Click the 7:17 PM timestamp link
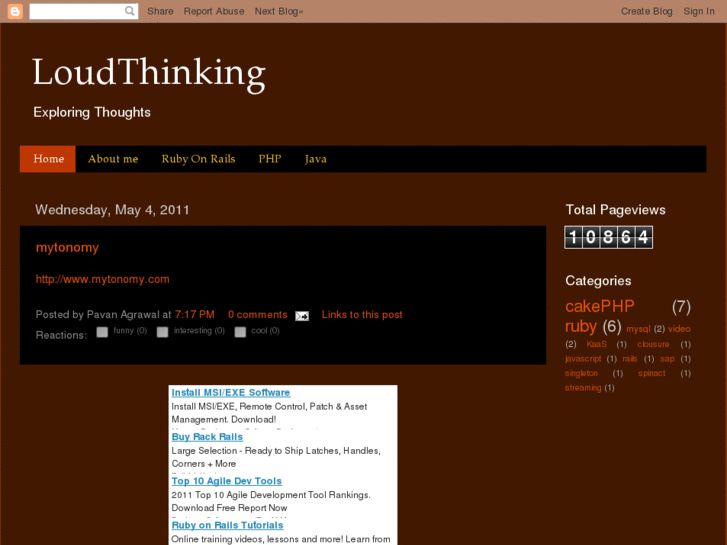 195,314
